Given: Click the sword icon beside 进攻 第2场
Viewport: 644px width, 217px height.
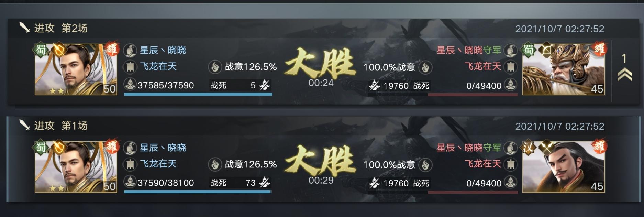Looking at the screenshot, I should pos(24,28).
